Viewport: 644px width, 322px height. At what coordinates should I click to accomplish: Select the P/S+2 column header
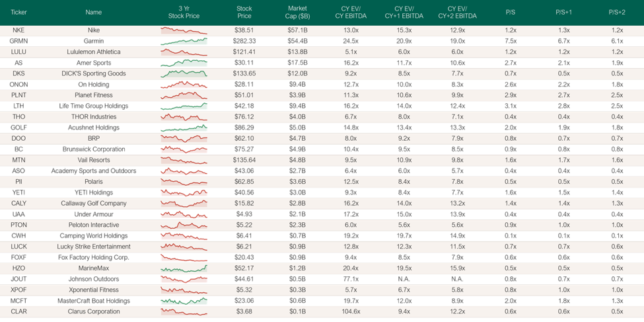(617, 13)
